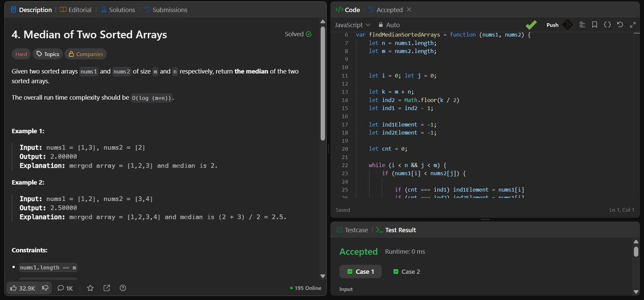Image resolution: width=644 pixels, height=300 pixels.
Task: Click the Solved status label
Action: tap(294, 34)
